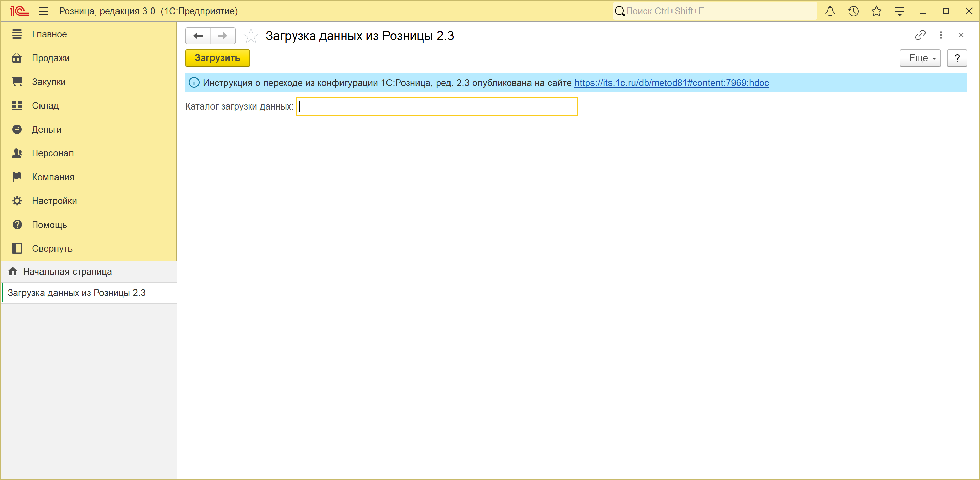
Task: Open the Склад section
Action: (89, 106)
